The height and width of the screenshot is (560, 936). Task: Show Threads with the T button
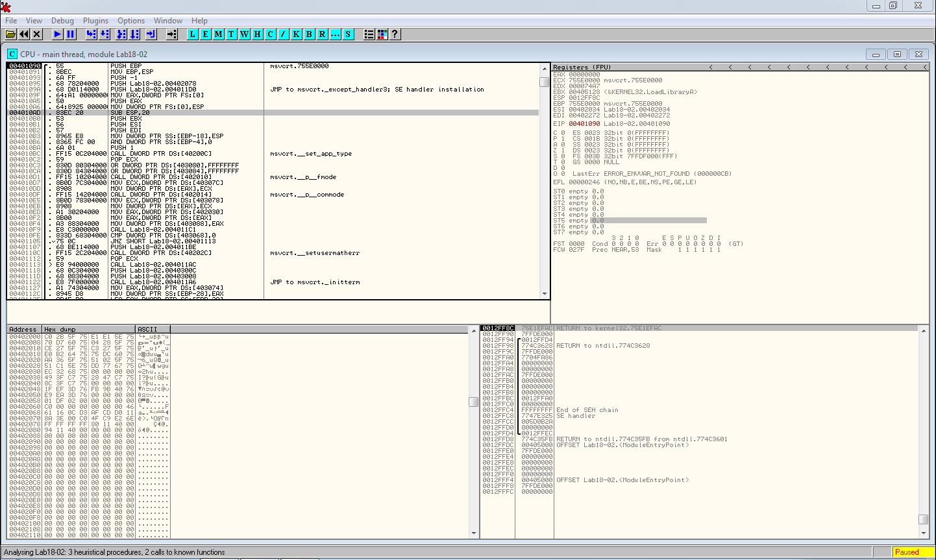click(x=232, y=34)
